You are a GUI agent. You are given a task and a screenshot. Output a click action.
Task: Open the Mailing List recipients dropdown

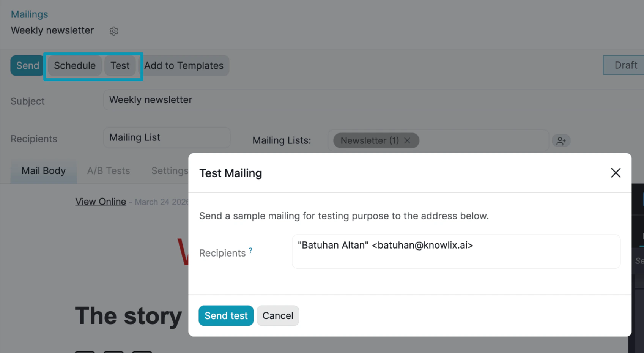(166, 137)
